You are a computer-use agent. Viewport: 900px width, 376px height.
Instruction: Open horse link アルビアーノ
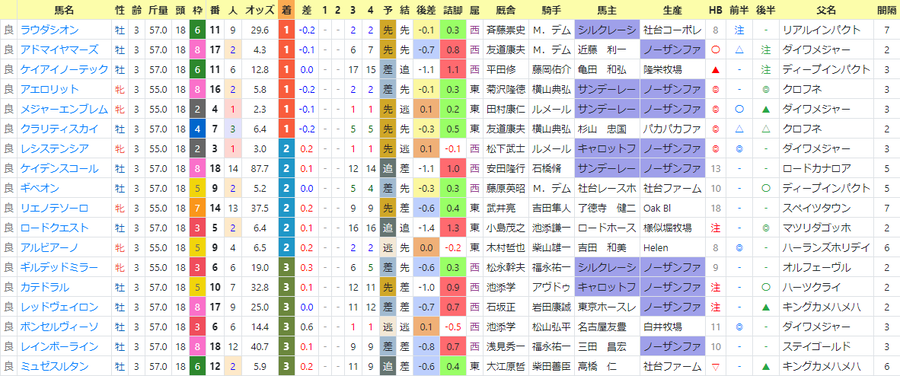coord(49,247)
